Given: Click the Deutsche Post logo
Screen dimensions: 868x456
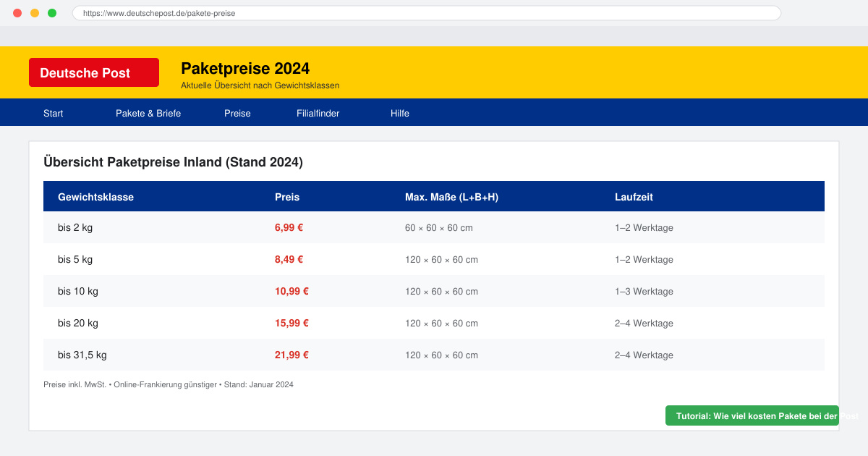Looking at the screenshot, I should click(94, 72).
